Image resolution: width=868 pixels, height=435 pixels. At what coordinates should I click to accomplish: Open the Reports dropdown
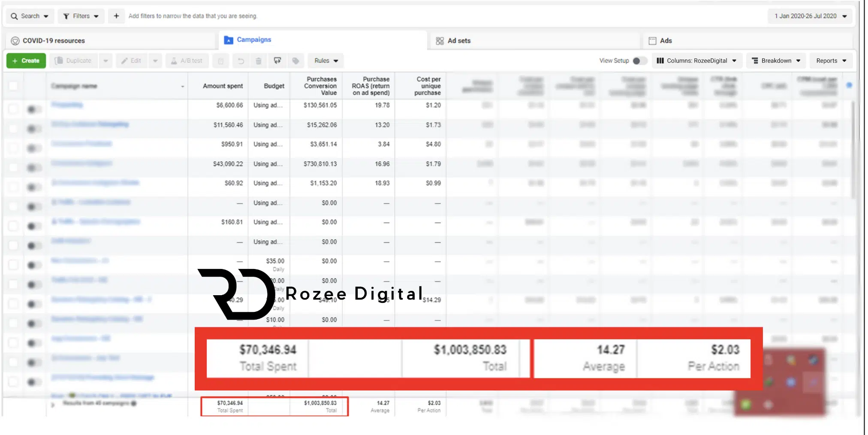(831, 60)
